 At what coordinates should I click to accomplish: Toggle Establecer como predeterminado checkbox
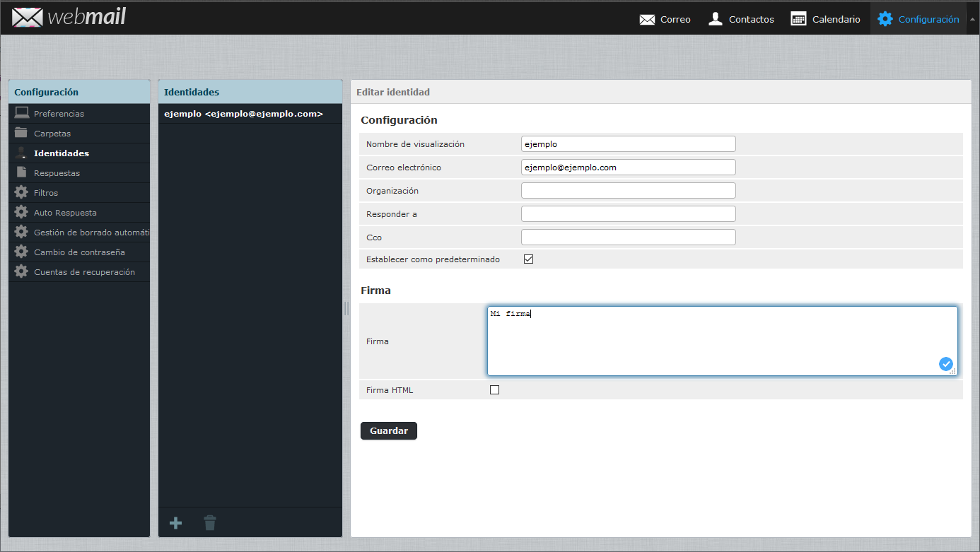(528, 259)
